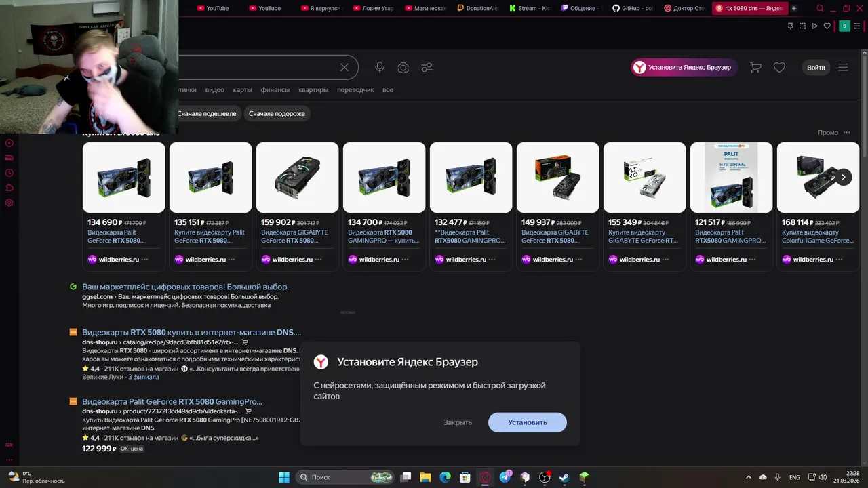
Task: Open three-dot menu on the 134 690 ₽ card
Action: 144,259
